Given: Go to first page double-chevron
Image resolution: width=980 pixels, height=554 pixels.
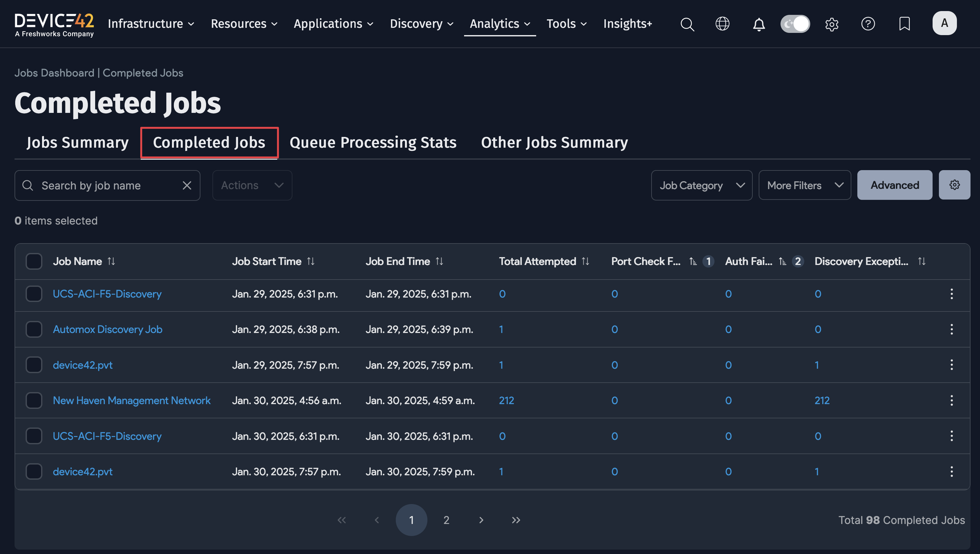Looking at the screenshot, I should coord(342,520).
